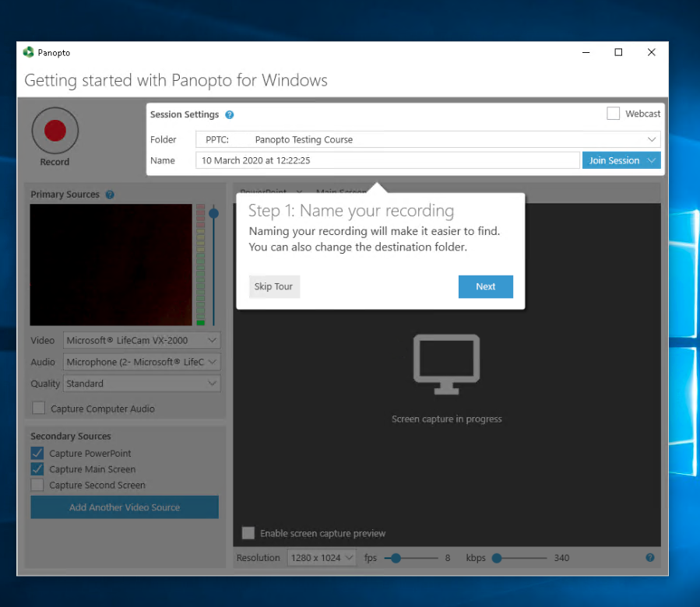Click the kbps value '340'
This screenshot has height=607, width=700.
561,558
